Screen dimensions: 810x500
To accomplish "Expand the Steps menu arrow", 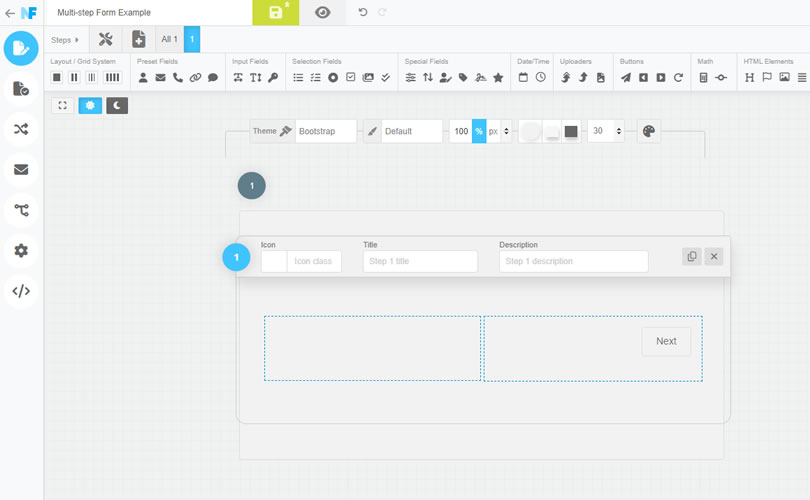I will [77, 40].
